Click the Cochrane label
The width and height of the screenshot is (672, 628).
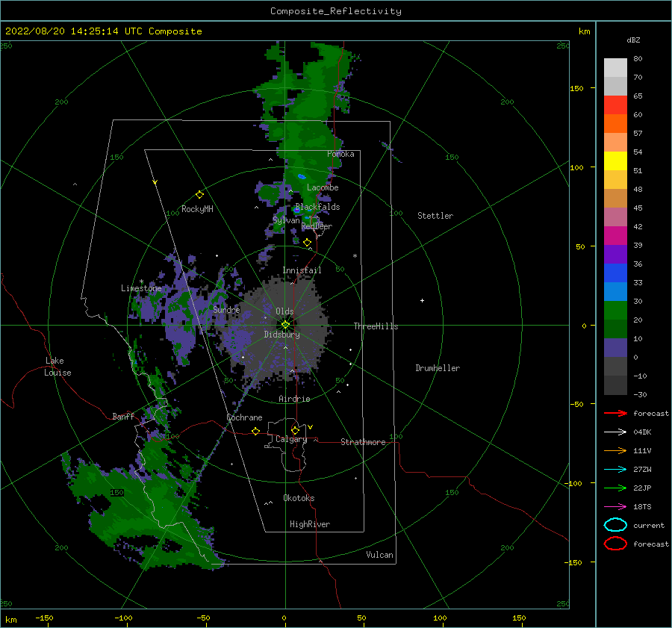244,417
